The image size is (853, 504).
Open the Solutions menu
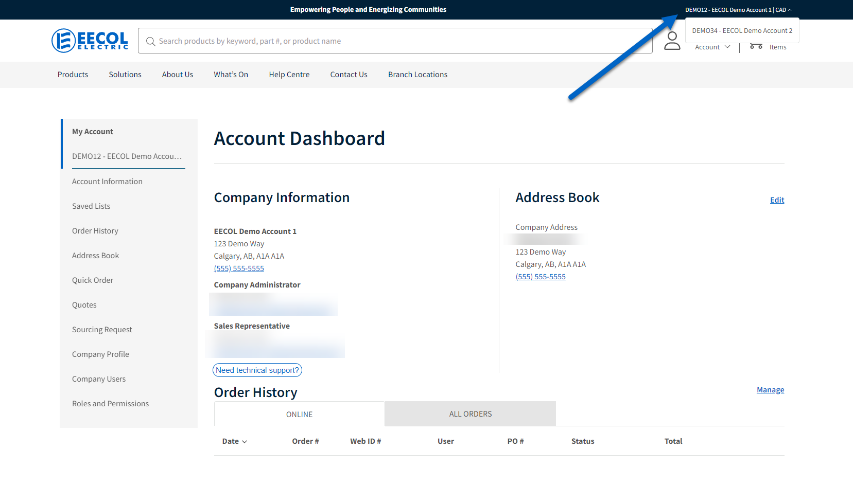point(125,75)
